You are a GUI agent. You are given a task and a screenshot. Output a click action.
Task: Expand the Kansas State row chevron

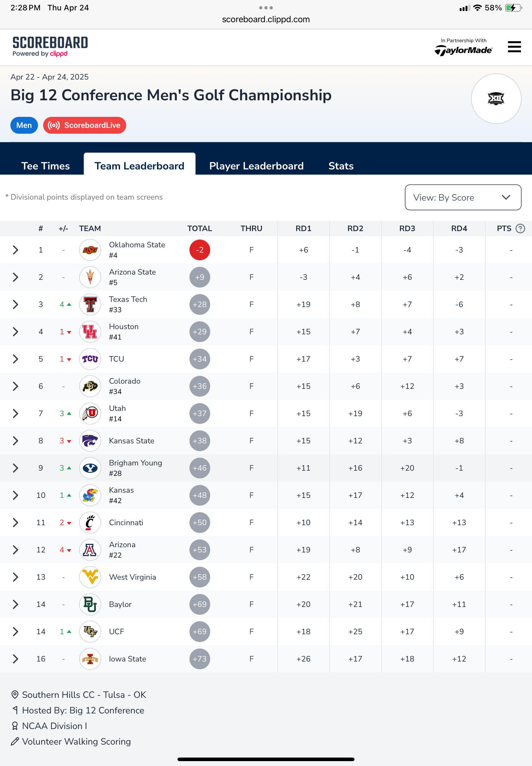pyautogui.click(x=15, y=441)
